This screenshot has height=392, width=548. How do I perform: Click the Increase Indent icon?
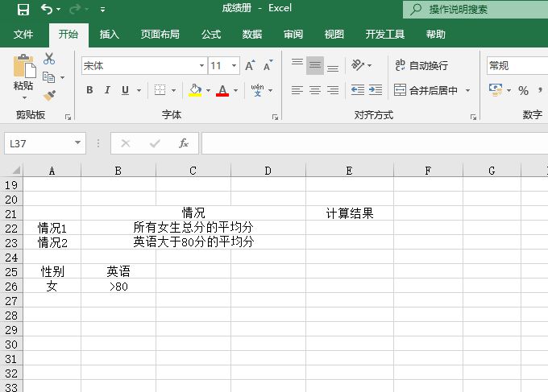(376, 90)
